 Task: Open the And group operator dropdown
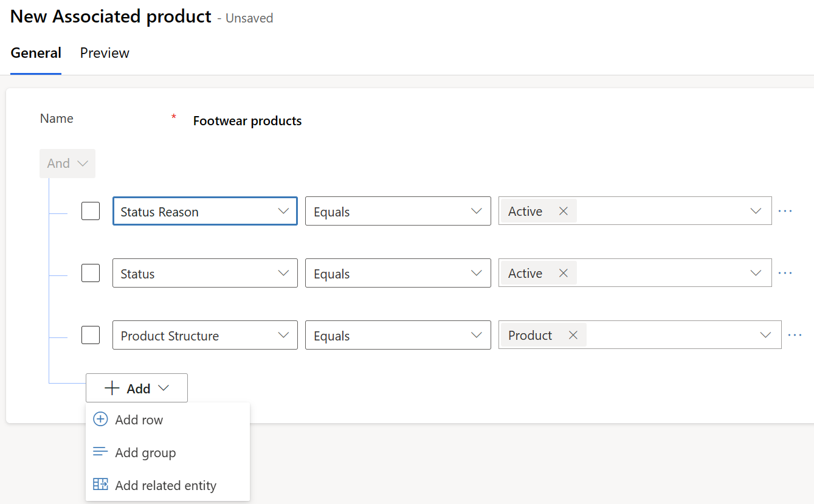[x=67, y=164]
